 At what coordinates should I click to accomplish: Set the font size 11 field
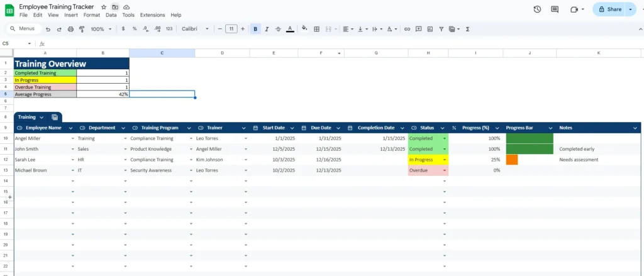[231, 29]
